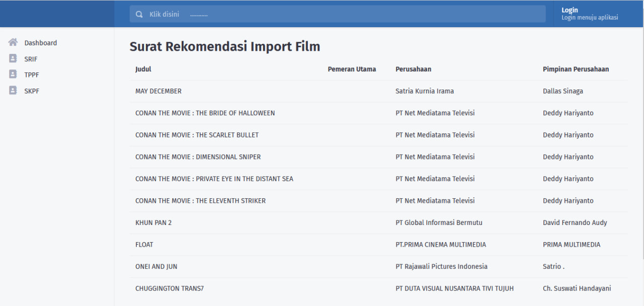Click the search magnifier icon

pyautogui.click(x=139, y=14)
